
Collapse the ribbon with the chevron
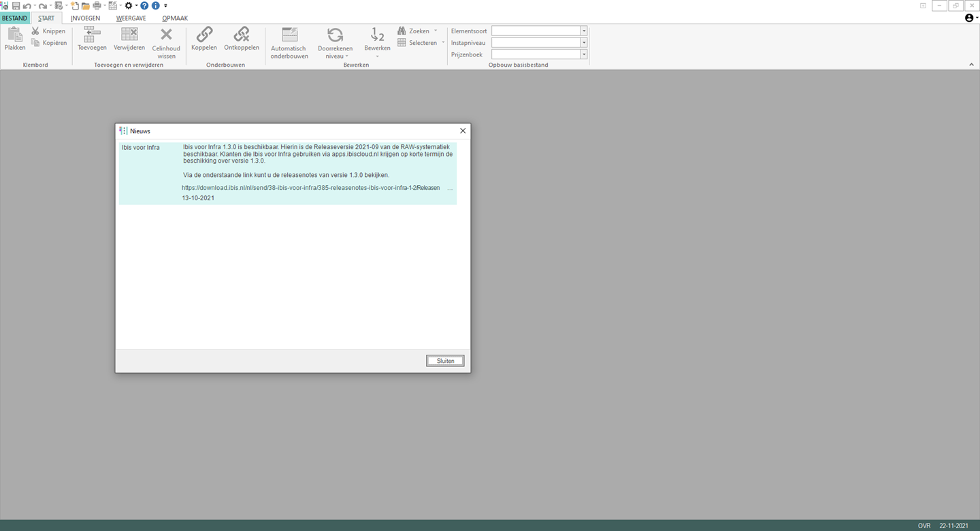click(971, 65)
